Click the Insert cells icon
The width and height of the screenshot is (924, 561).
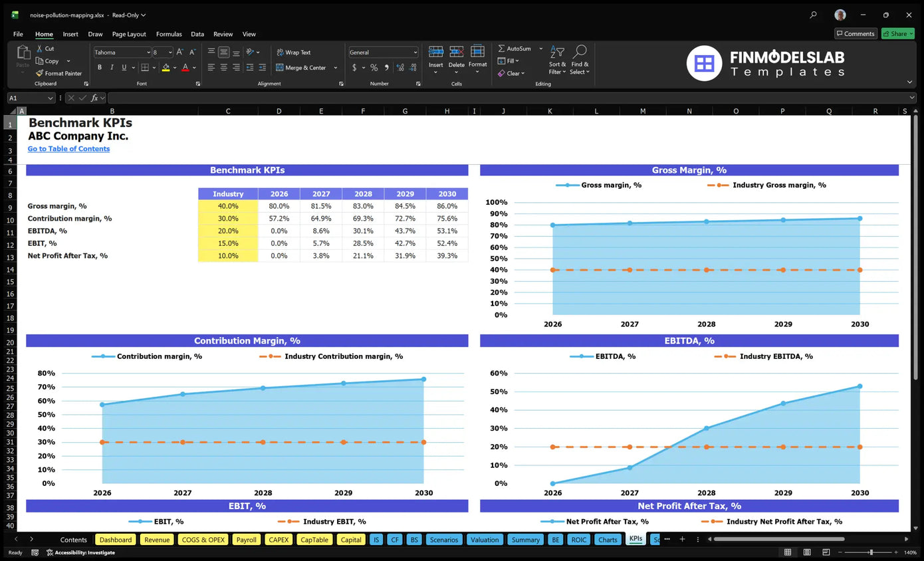click(x=436, y=52)
